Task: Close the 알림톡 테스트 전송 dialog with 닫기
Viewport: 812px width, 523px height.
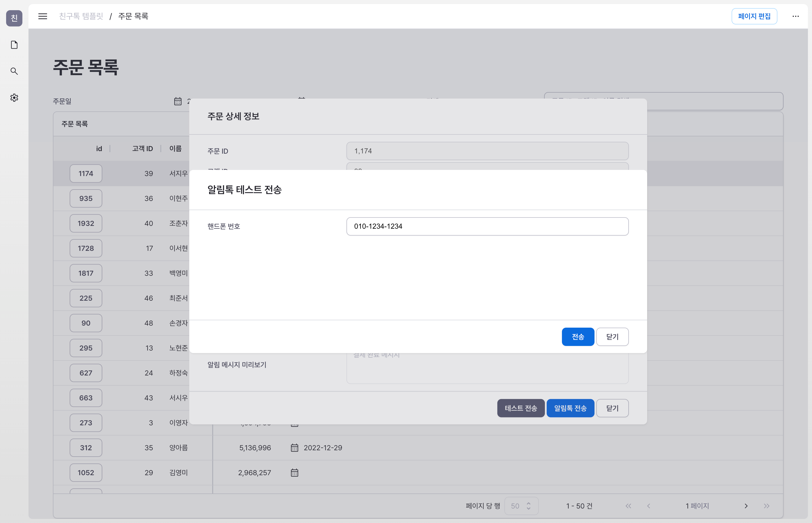Action: point(612,337)
